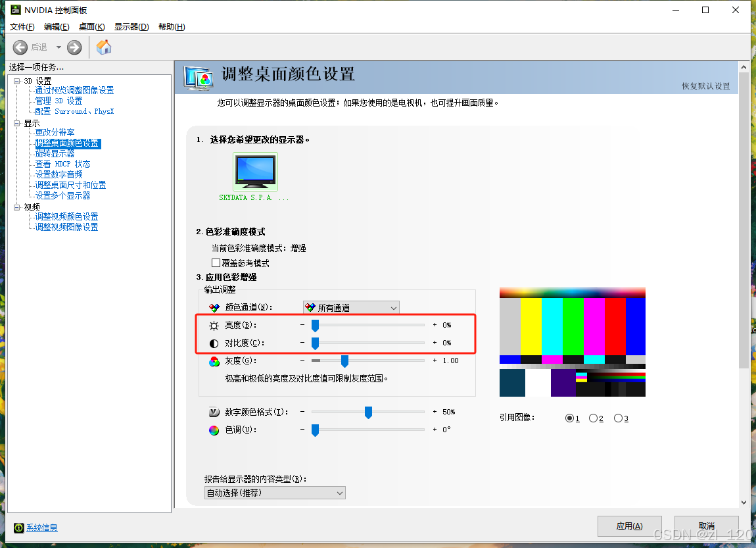Select 调整桌面颜色设置 in the tree
The width and height of the screenshot is (756, 548).
[68, 143]
